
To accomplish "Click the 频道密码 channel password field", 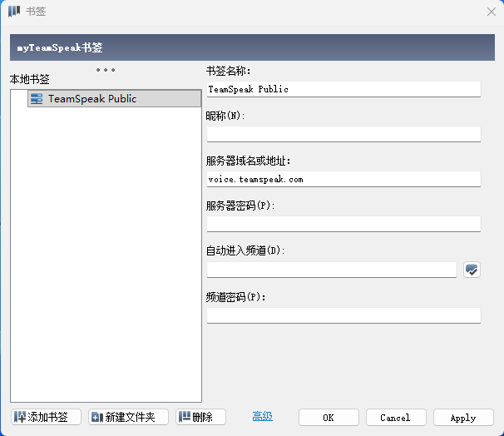I will coord(343,315).
